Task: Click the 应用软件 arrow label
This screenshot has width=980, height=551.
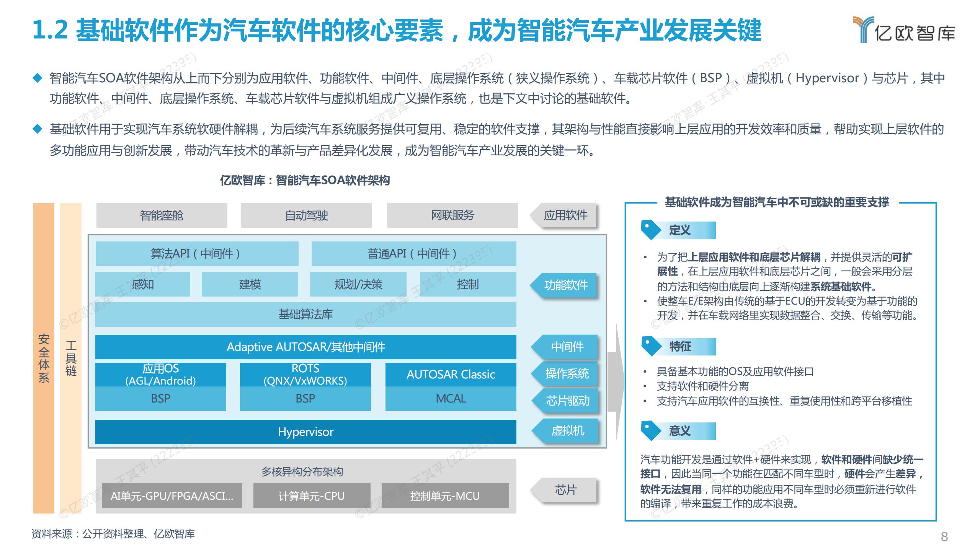Action: click(563, 215)
